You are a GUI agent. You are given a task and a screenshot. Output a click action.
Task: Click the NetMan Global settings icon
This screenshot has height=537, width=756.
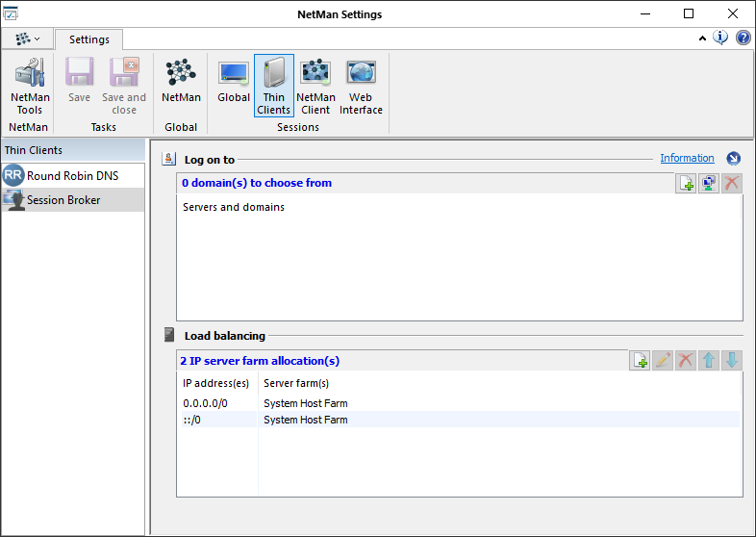coord(181,81)
